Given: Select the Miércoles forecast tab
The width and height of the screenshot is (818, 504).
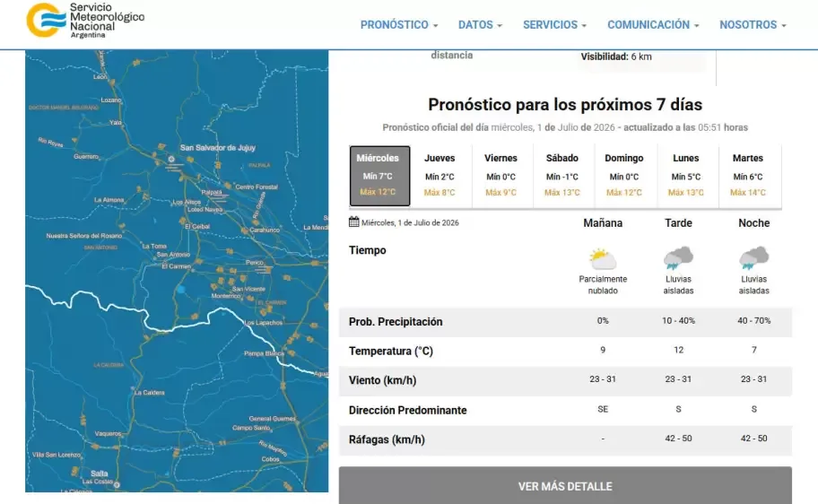Looking at the screenshot, I should coord(379,176).
